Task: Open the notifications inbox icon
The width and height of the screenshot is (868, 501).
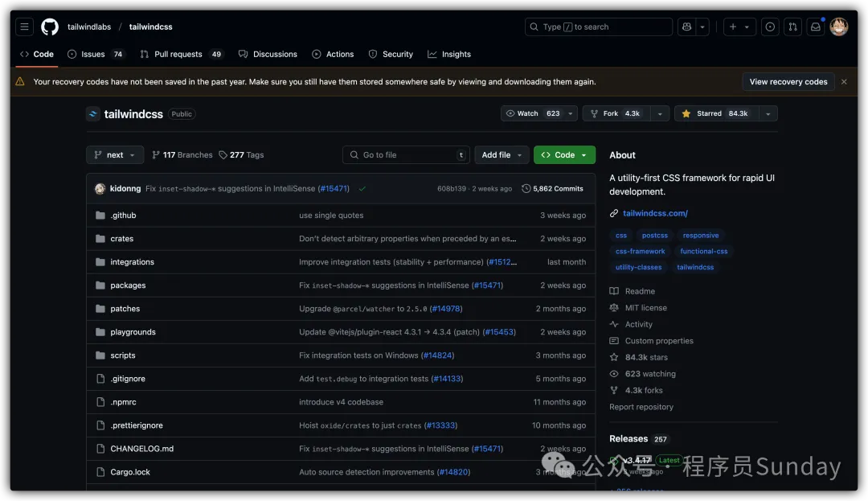Action: pyautogui.click(x=815, y=27)
